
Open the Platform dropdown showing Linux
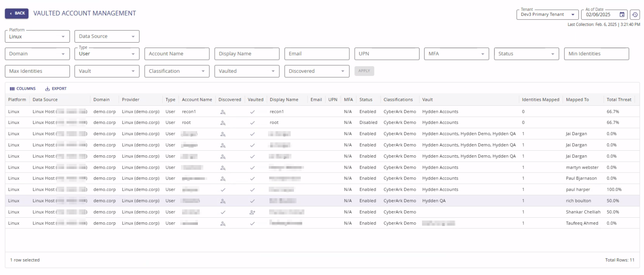[37, 36]
